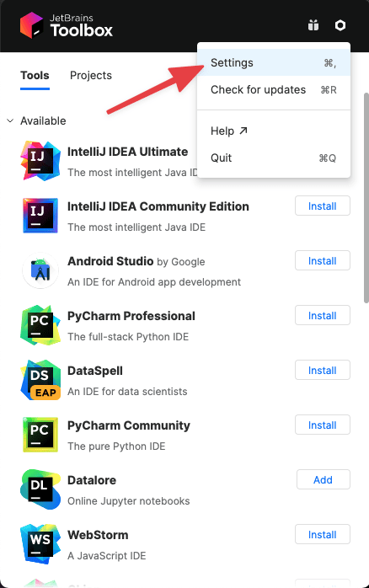This screenshot has height=588, width=369.
Task: Select the IntelliJ IDEA Ultimate icon
Action: (40, 161)
